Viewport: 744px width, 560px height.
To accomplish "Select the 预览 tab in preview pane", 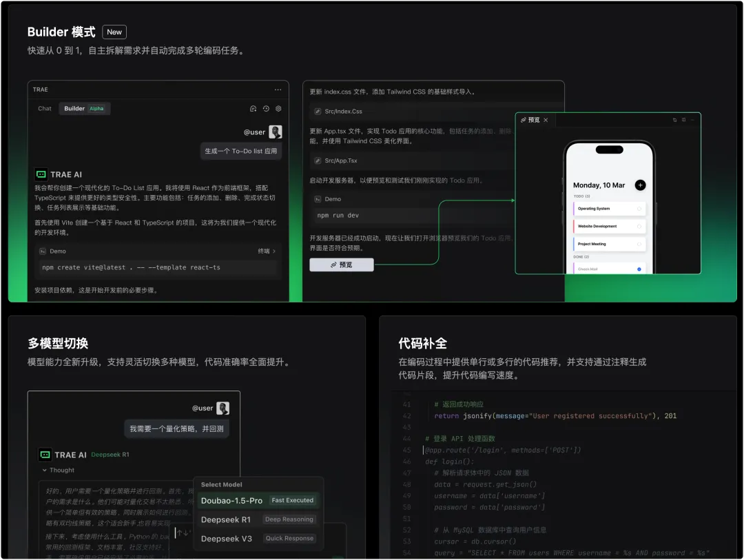I will (535, 120).
